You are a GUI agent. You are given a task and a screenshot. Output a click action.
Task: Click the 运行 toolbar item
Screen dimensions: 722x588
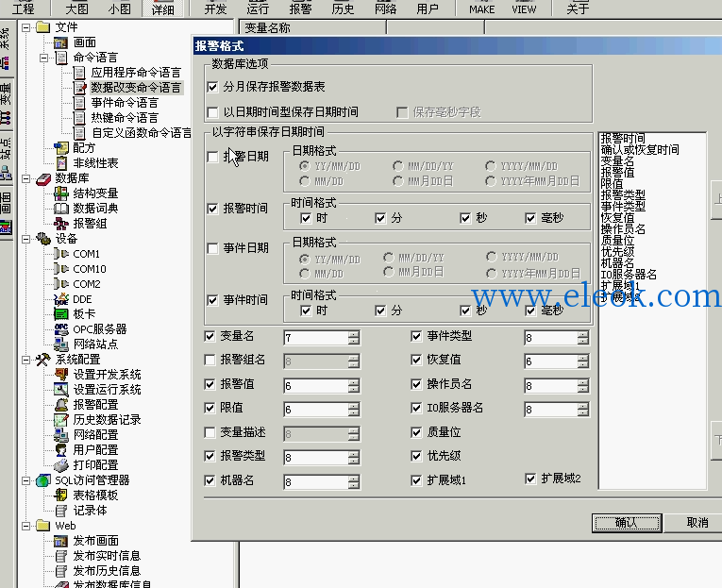pos(258,8)
